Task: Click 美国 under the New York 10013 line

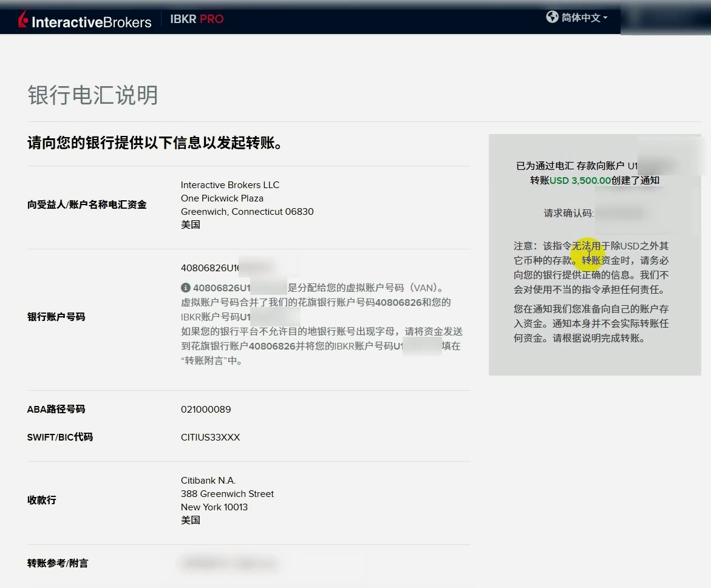Action: pos(191,520)
